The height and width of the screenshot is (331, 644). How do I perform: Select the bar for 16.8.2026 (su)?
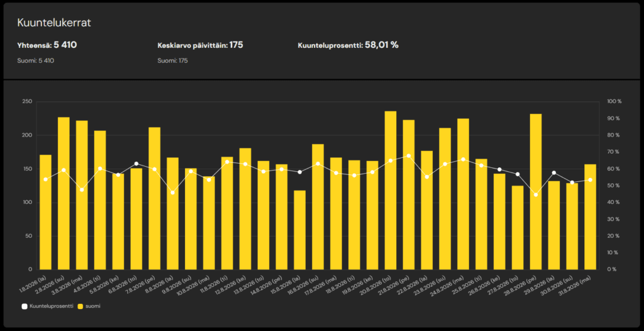[x=318, y=207]
